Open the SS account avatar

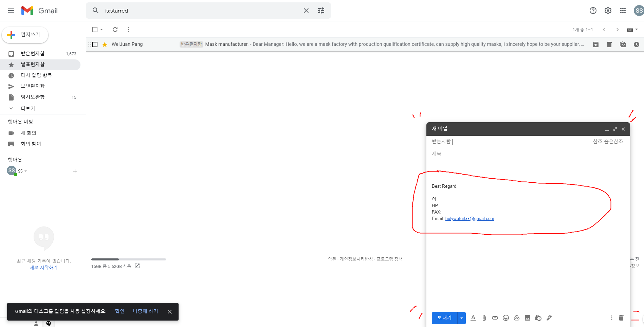639,11
